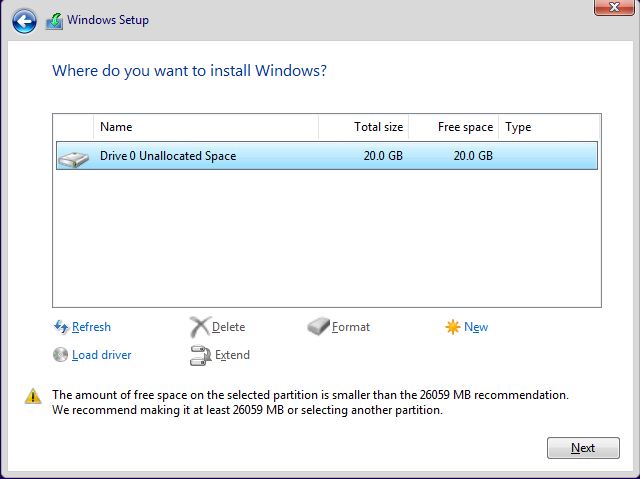This screenshot has height=479, width=640.
Task: Click the Refresh arrows icon
Action: [x=61, y=327]
